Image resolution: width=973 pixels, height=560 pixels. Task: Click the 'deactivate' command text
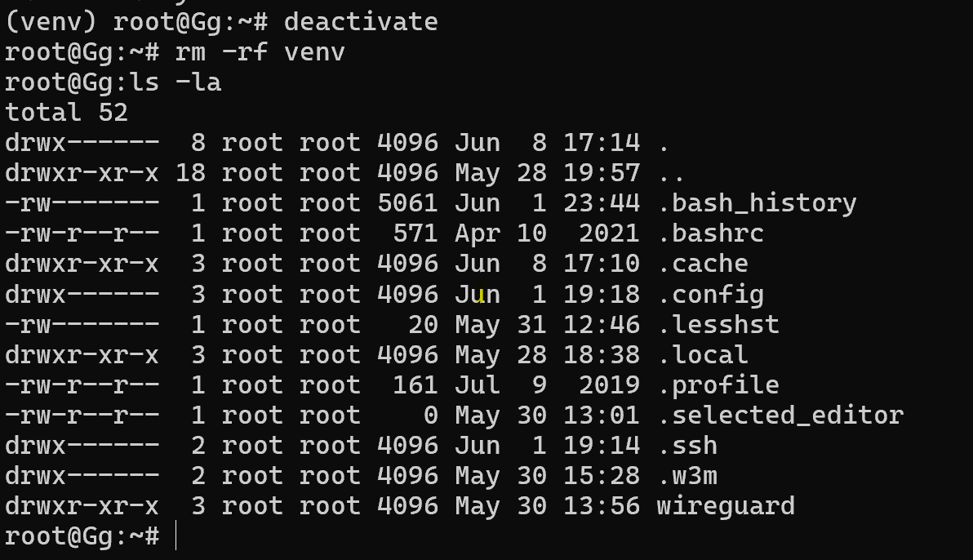[361, 22]
